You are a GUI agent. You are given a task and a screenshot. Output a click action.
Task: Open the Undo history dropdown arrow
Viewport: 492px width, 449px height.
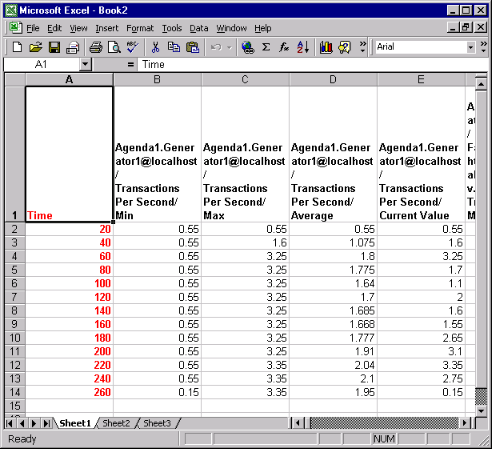tap(229, 47)
